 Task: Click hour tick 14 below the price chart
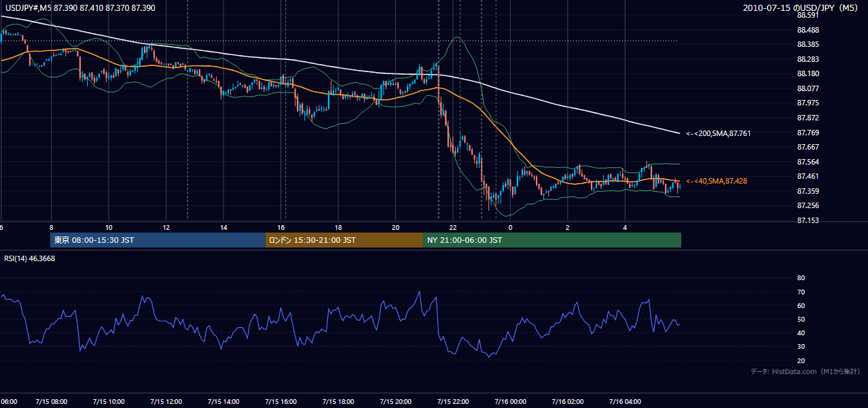223,226
